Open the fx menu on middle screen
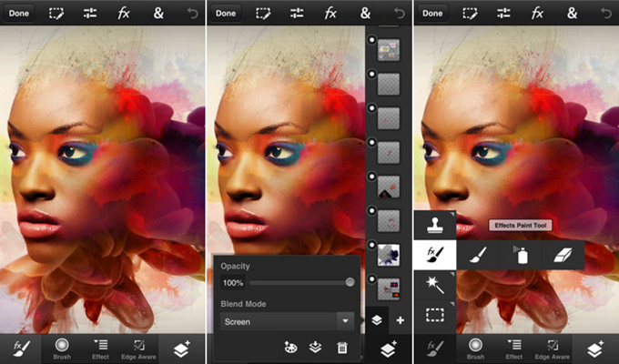This screenshot has width=619, height=364. pos(330,14)
